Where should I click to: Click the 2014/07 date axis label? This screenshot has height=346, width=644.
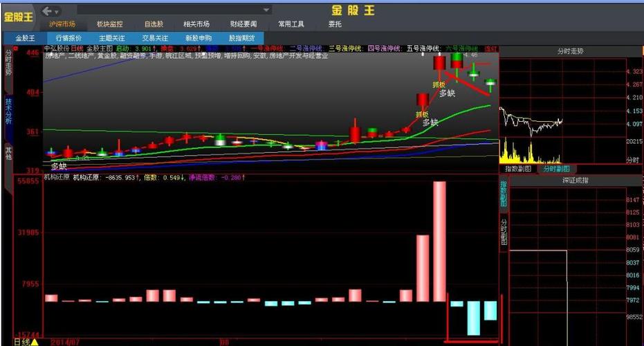(65, 343)
